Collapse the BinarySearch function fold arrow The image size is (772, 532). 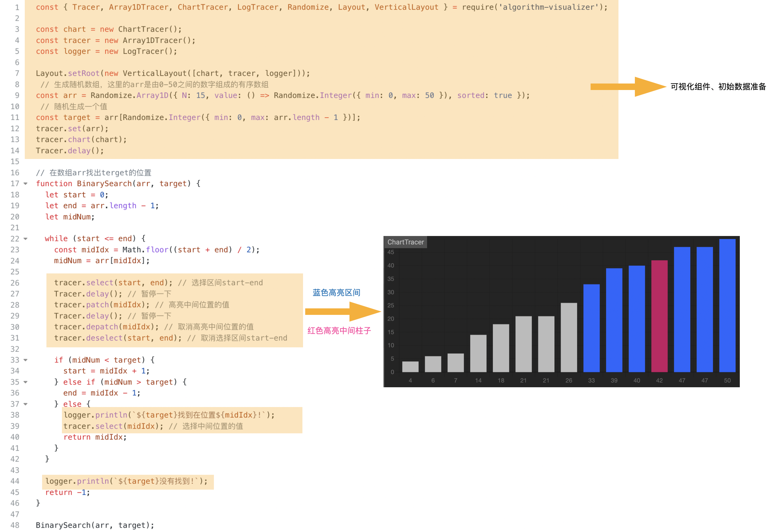click(25, 184)
